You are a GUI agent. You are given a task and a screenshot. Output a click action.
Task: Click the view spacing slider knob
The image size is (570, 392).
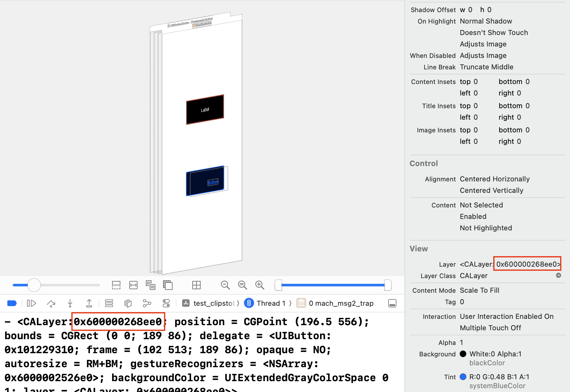click(x=34, y=285)
